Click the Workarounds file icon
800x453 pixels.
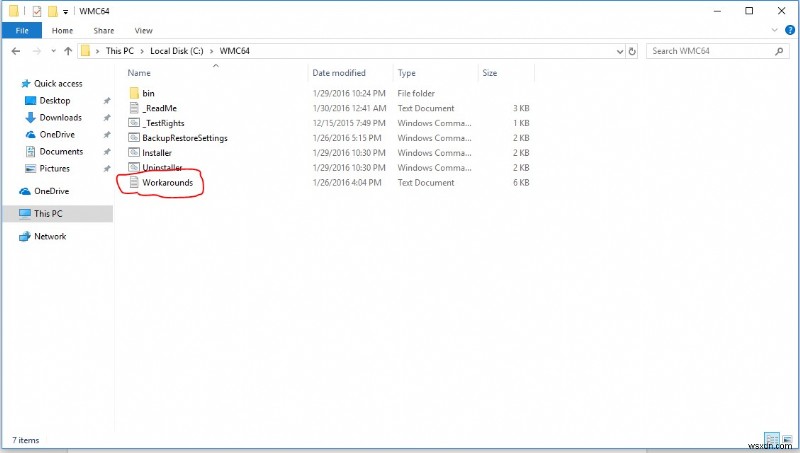[134, 182]
